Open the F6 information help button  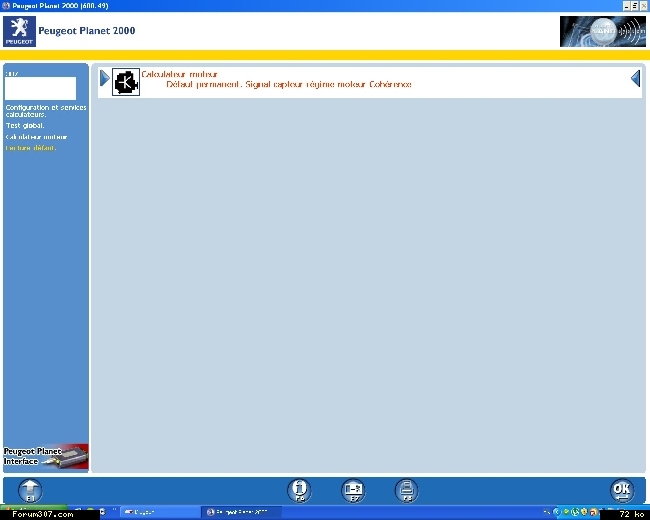tap(299, 491)
